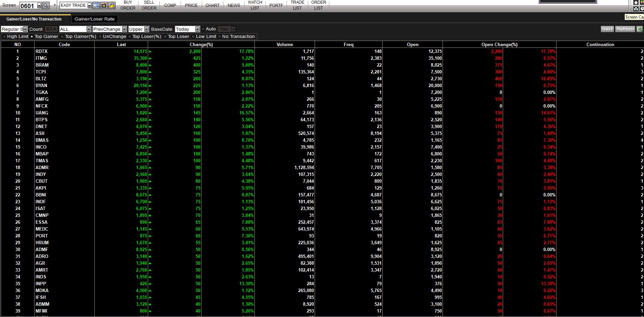Take a screen capture with camera icon
The image size is (644, 317).
(x=636, y=9)
